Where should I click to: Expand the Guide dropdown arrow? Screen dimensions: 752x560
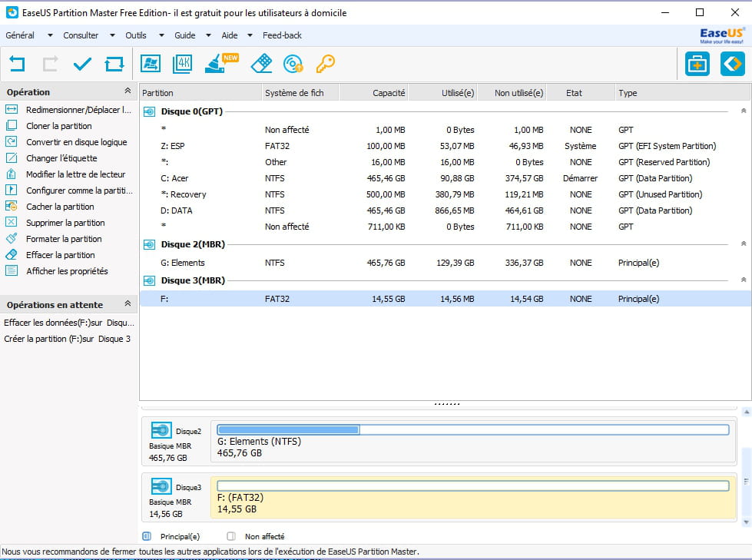(209, 35)
